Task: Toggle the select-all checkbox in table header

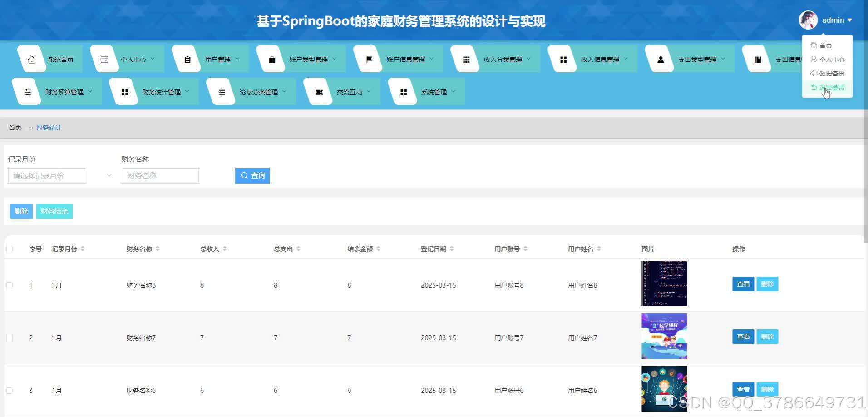Action: pos(10,248)
